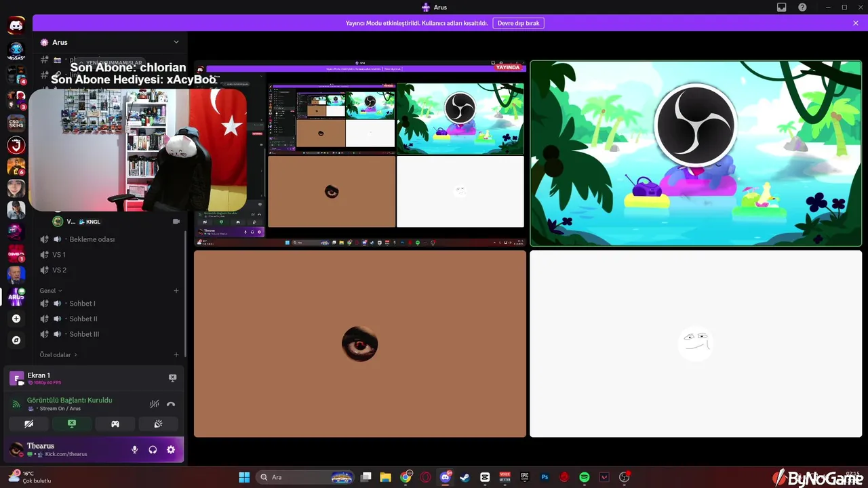Open the red J logo server
This screenshot has width=868, height=488.
(x=16, y=145)
